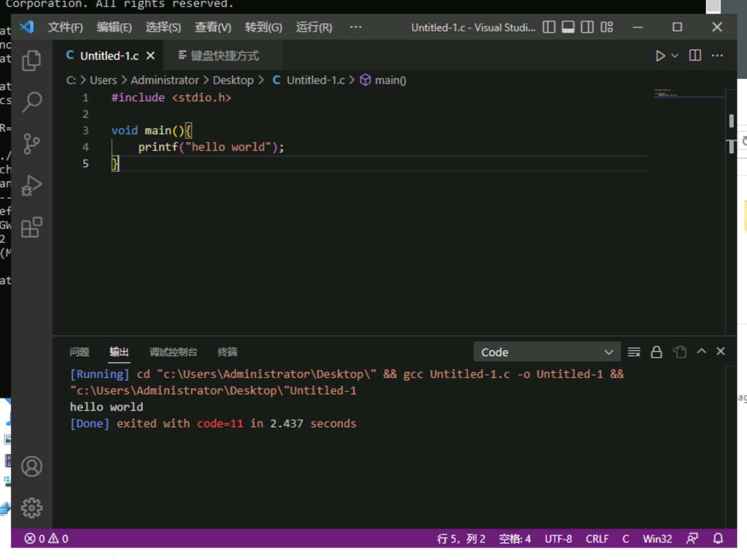Click the #include <stdio.h> line
The image size is (747, 560).
(x=171, y=97)
